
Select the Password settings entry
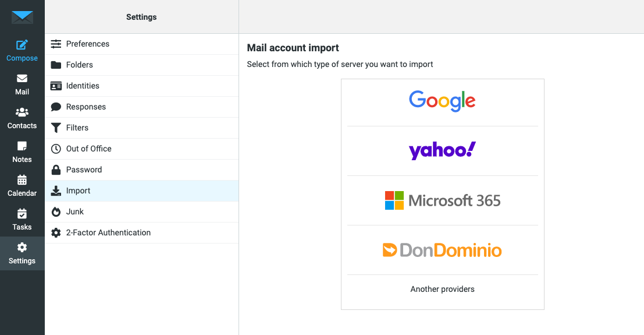point(142,170)
